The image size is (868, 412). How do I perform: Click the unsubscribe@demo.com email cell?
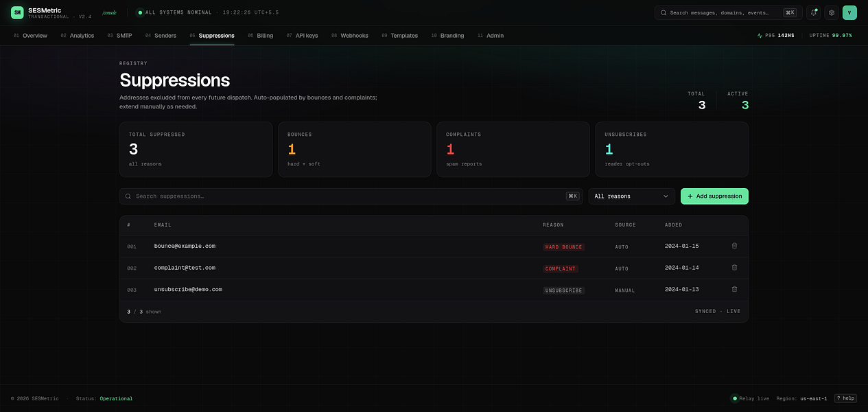[188, 290]
